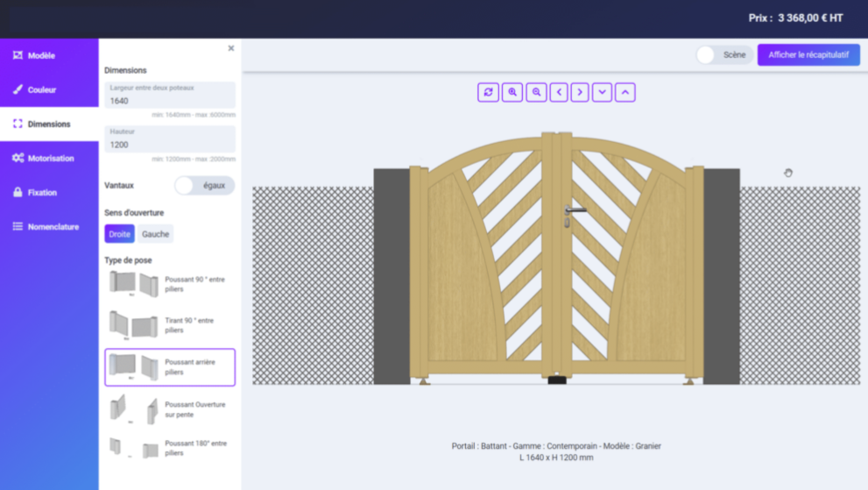Screen dimensions: 868x490
Task: Open the Motorisation section
Action: [x=49, y=159]
